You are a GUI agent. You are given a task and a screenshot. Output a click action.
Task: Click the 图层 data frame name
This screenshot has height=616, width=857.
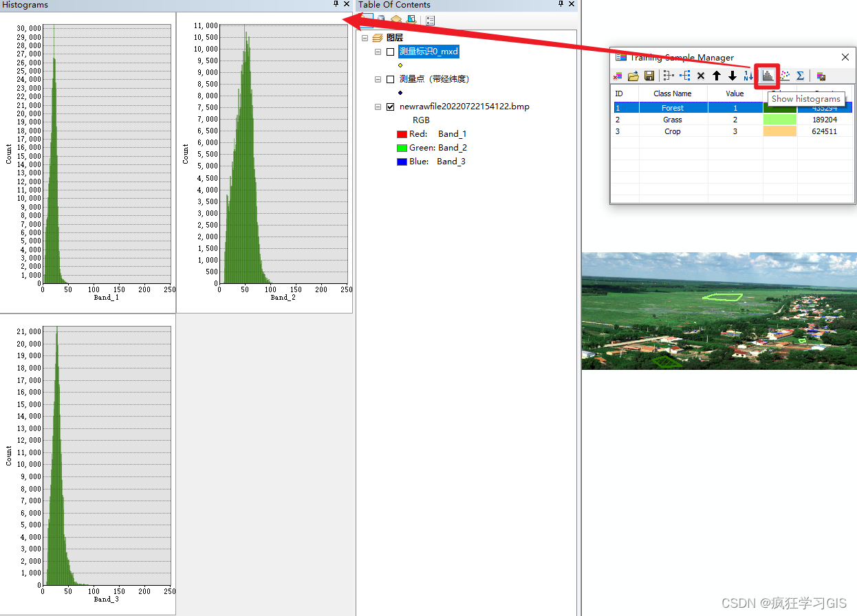(x=395, y=38)
